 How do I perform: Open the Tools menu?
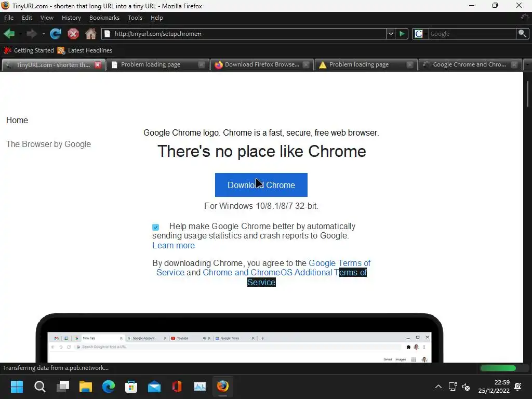tap(135, 18)
